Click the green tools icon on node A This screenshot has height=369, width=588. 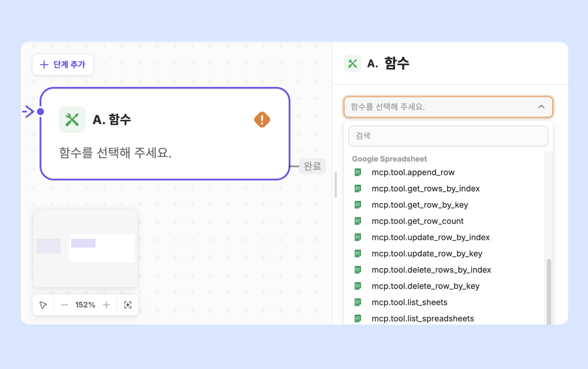[x=72, y=120]
